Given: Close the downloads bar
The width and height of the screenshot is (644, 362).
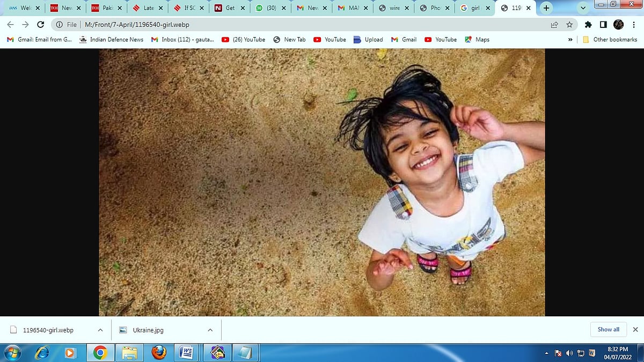Looking at the screenshot, I should (635, 329).
